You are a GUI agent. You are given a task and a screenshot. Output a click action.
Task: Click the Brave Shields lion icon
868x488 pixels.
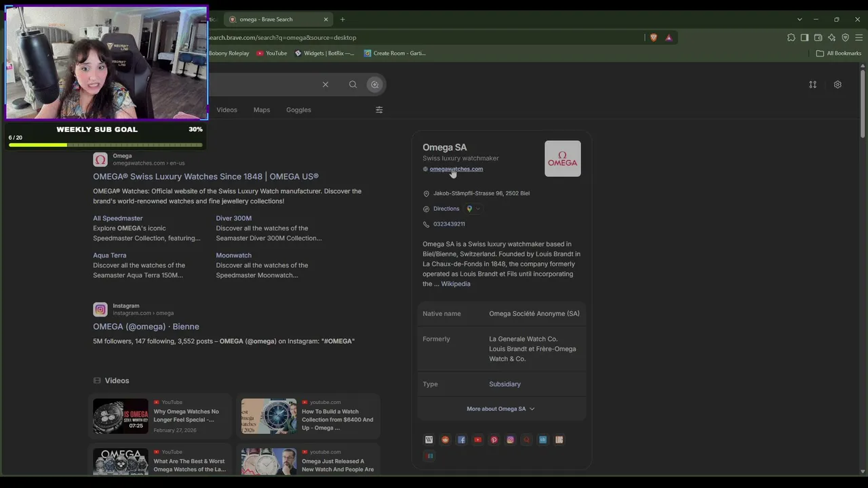point(654,38)
